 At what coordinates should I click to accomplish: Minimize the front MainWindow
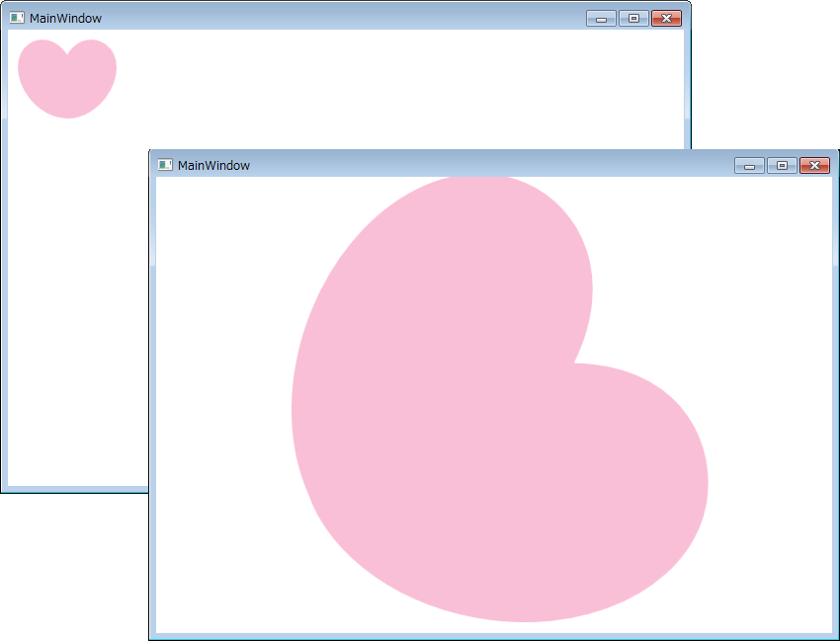749,166
